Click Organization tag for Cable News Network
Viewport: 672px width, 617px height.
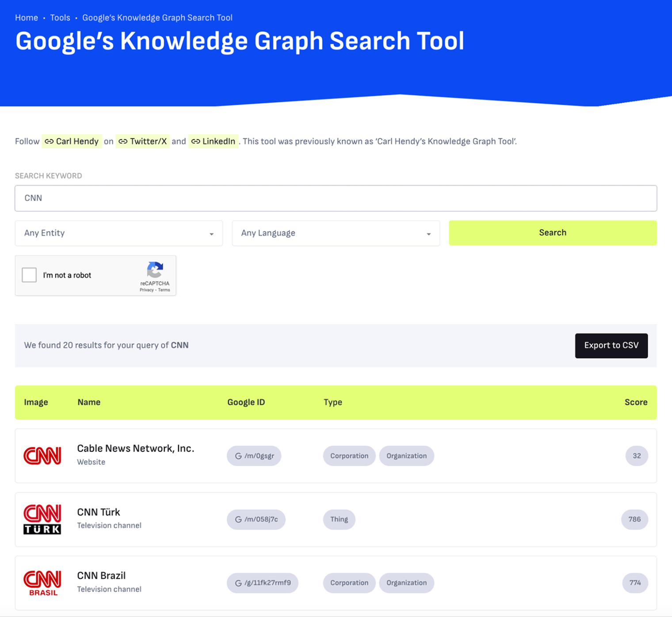(x=407, y=456)
